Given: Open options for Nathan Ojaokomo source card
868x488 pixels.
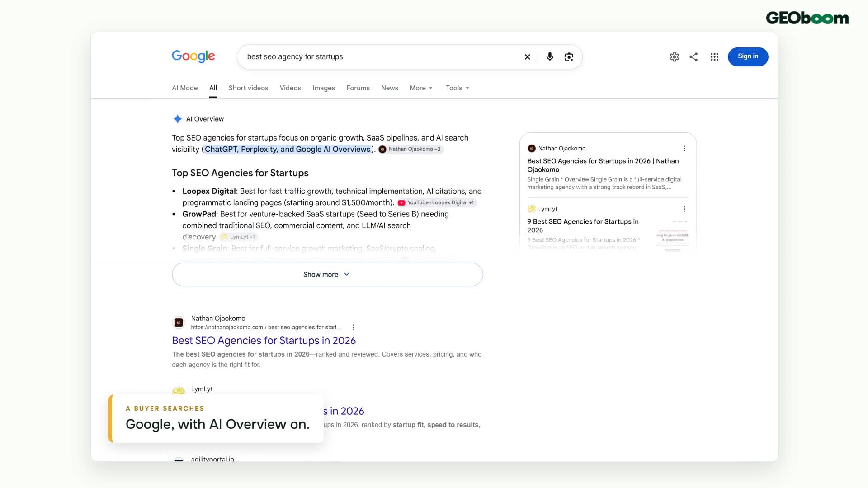Looking at the screenshot, I should (x=684, y=149).
